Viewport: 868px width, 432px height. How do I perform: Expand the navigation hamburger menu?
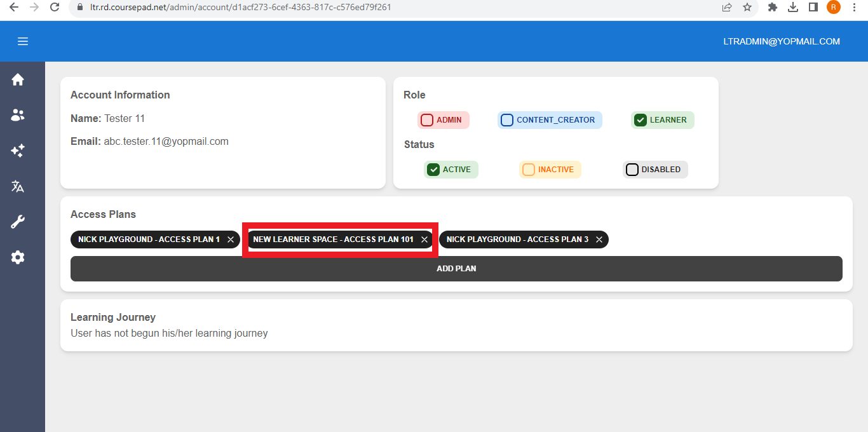23,41
